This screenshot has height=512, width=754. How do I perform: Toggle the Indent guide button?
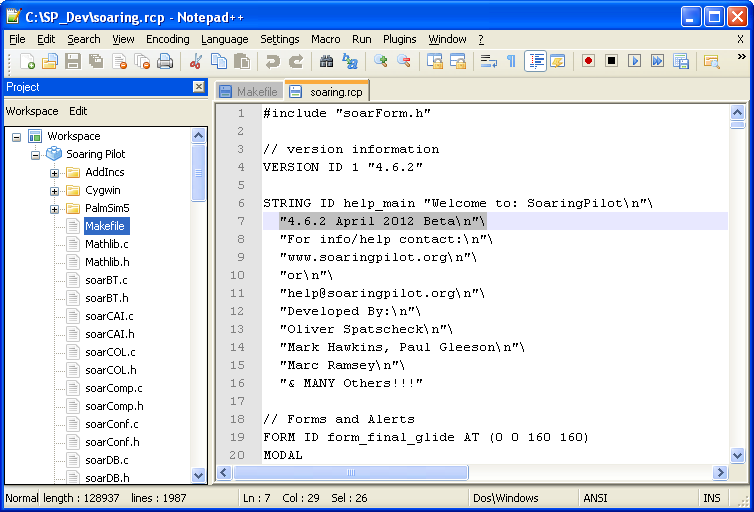pyautogui.click(x=535, y=61)
